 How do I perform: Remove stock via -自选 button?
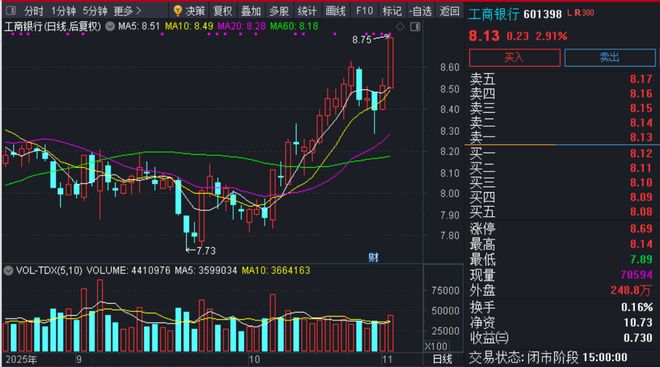point(420,11)
